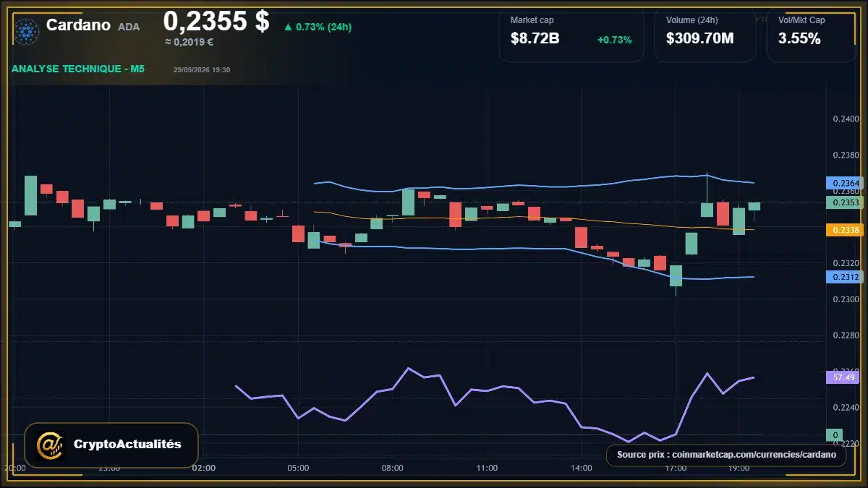Click the $309.70M volume value
The width and height of the screenshot is (868, 488).
pyautogui.click(x=699, y=39)
